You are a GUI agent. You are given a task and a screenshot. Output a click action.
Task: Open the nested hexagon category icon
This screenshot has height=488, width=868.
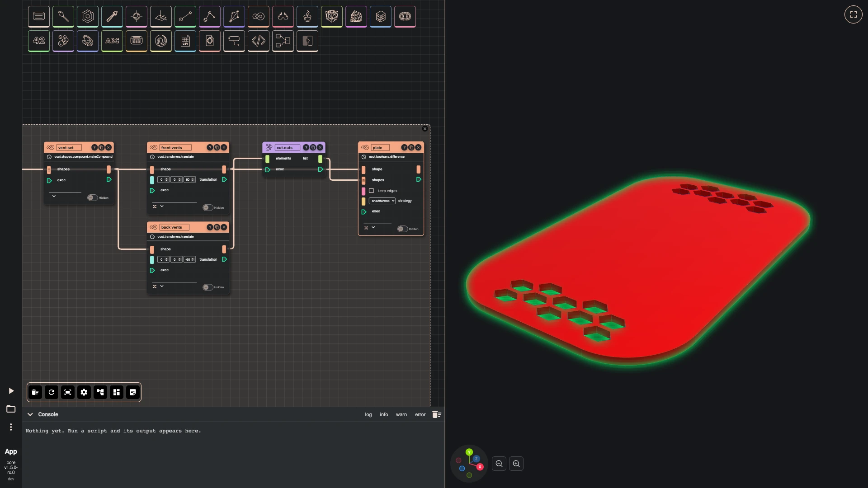(88, 17)
